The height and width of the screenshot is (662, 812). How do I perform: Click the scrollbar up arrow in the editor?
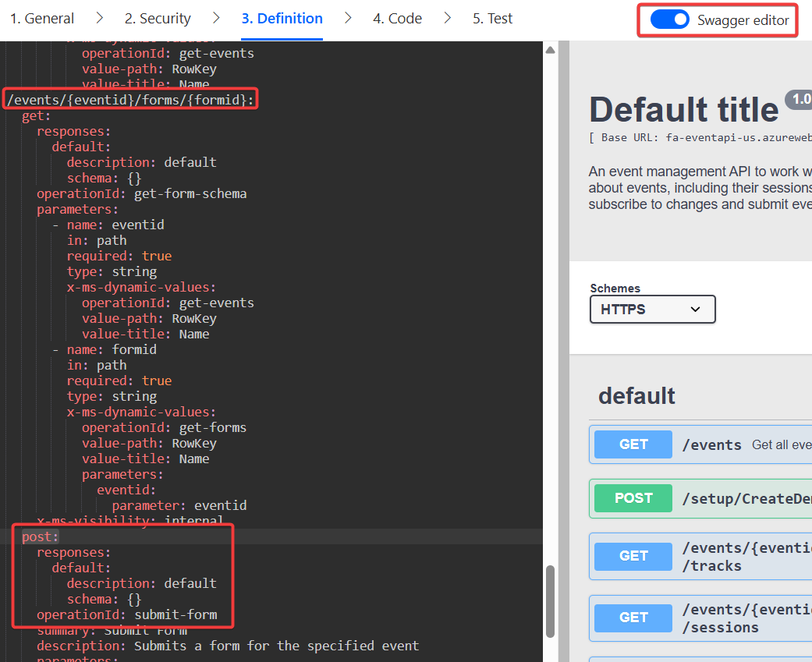tap(550, 48)
